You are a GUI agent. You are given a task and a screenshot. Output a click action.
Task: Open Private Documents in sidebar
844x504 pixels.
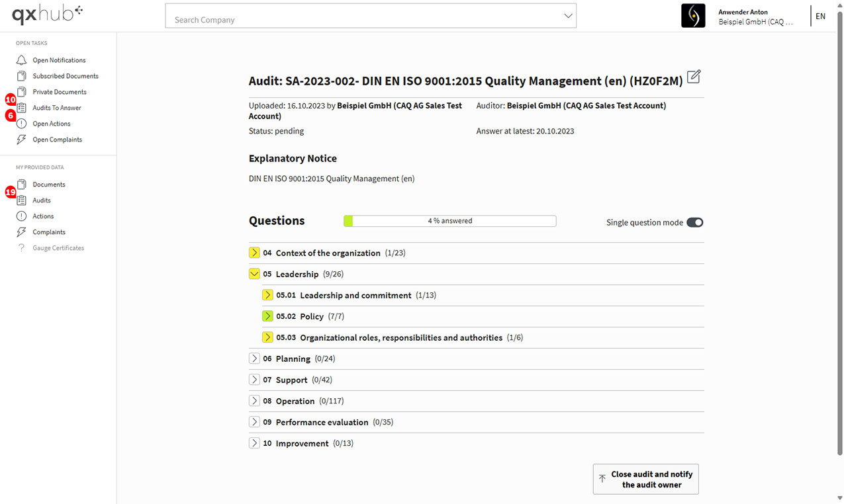tap(60, 92)
